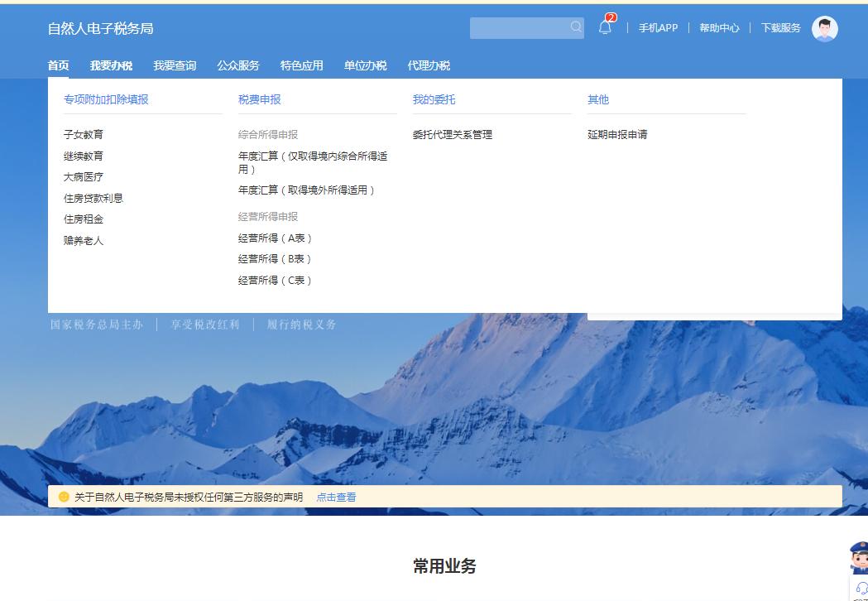This screenshot has width=868, height=601.
Task: Open the 代理办税 menu
Action: point(426,65)
